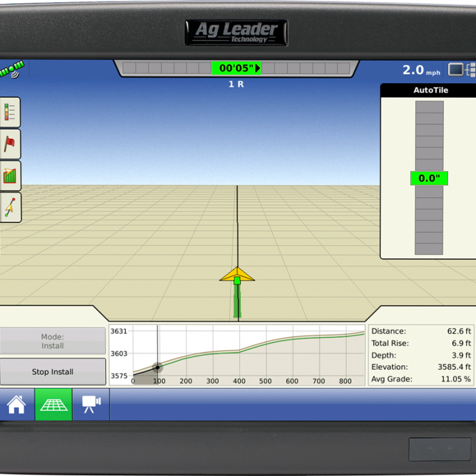Click the green 00'05" lightbar indicator
This screenshot has width=476, height=476.
236,68
